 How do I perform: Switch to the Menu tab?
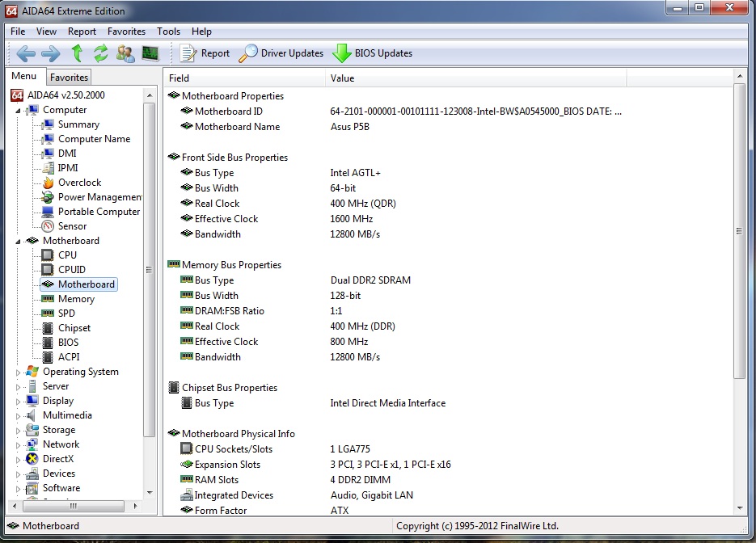pos(24,76)
